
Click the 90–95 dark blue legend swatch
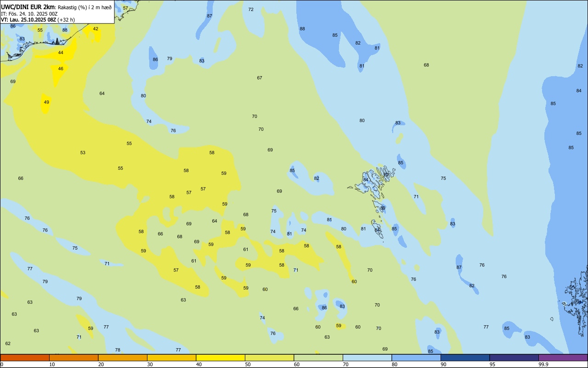point(465,357)
